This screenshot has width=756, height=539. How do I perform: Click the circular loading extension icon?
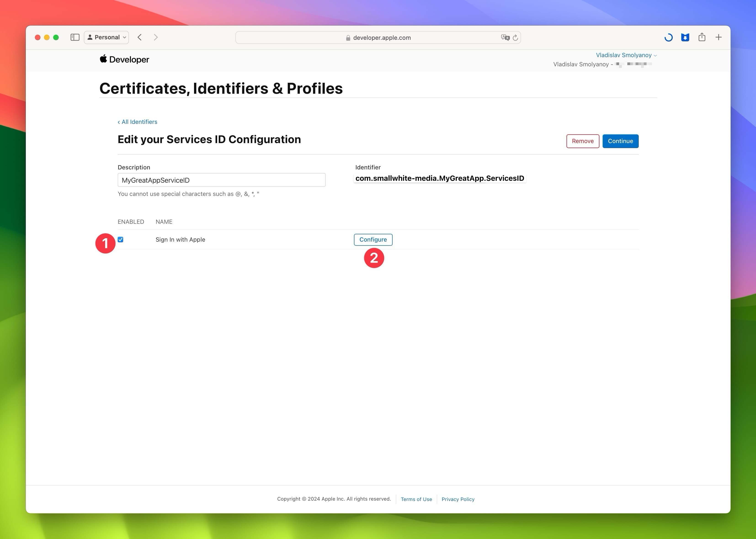pyautogui.click(x=668, y=37)
